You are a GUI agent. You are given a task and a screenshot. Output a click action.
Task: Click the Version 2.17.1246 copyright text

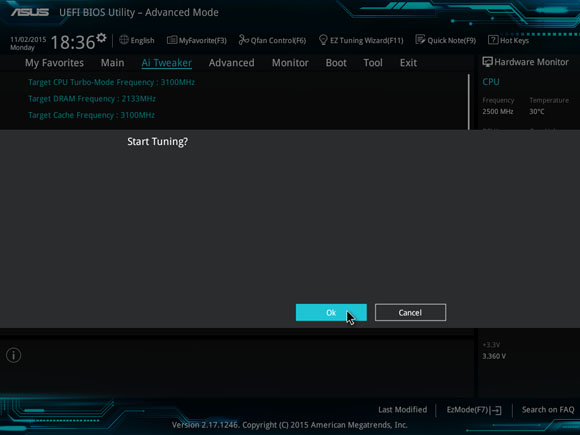tap(290, 425)
